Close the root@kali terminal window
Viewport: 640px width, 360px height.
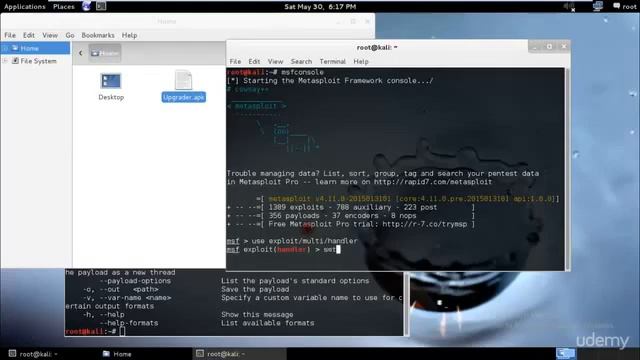point(564,47)
